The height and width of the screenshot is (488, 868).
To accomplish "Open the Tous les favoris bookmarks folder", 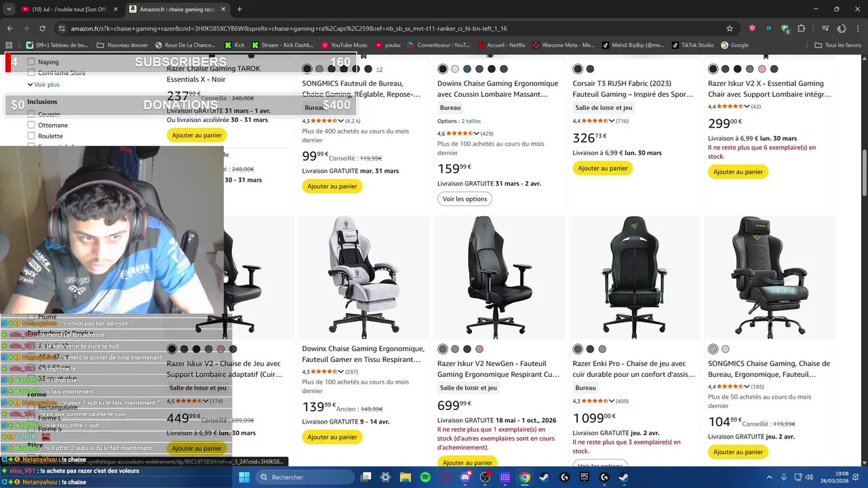I will 838,45.
